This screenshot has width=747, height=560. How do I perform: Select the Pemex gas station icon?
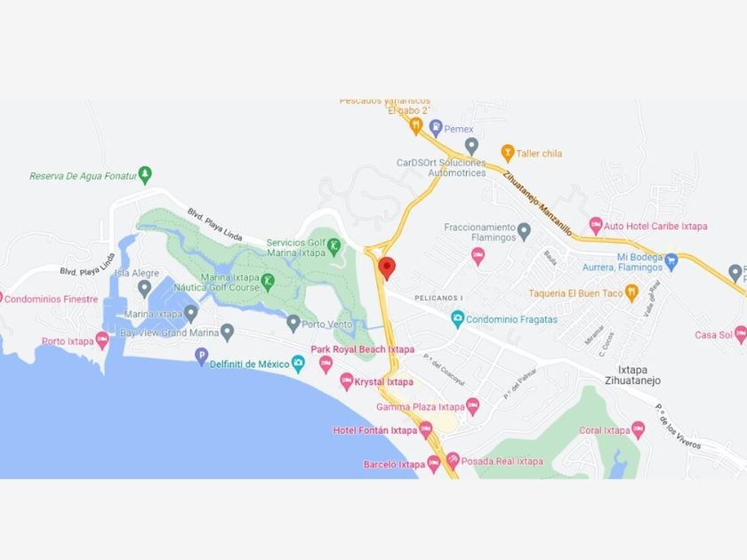point(436,128)
